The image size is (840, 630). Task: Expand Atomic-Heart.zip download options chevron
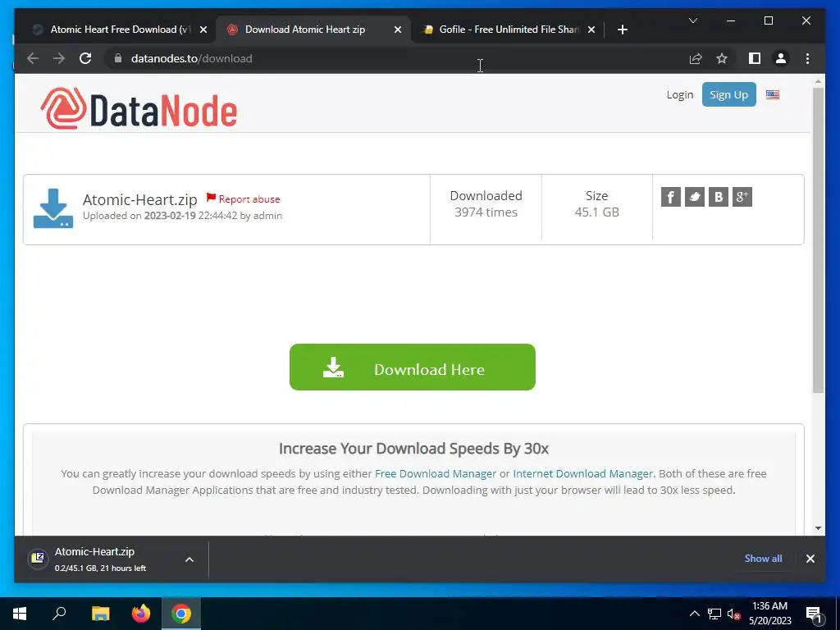[189, 559]
